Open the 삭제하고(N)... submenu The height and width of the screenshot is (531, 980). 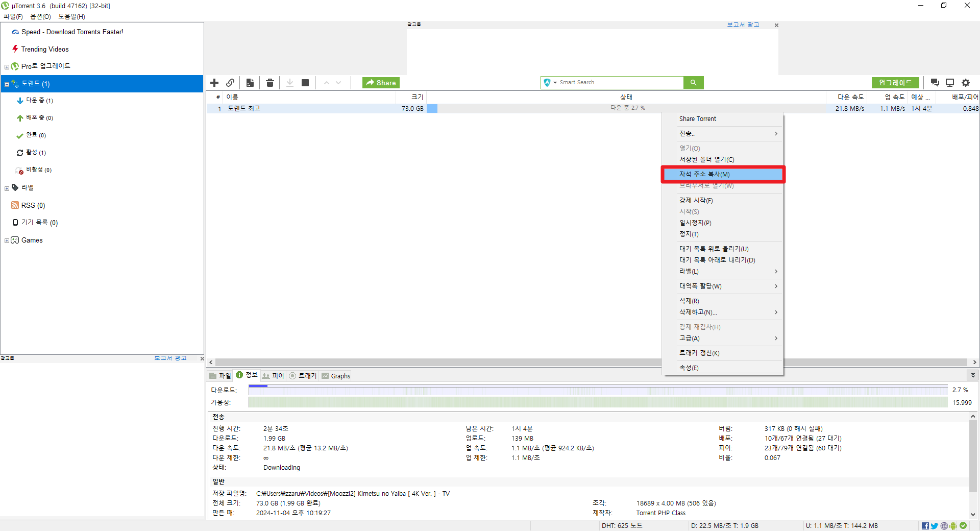point(722,312)
